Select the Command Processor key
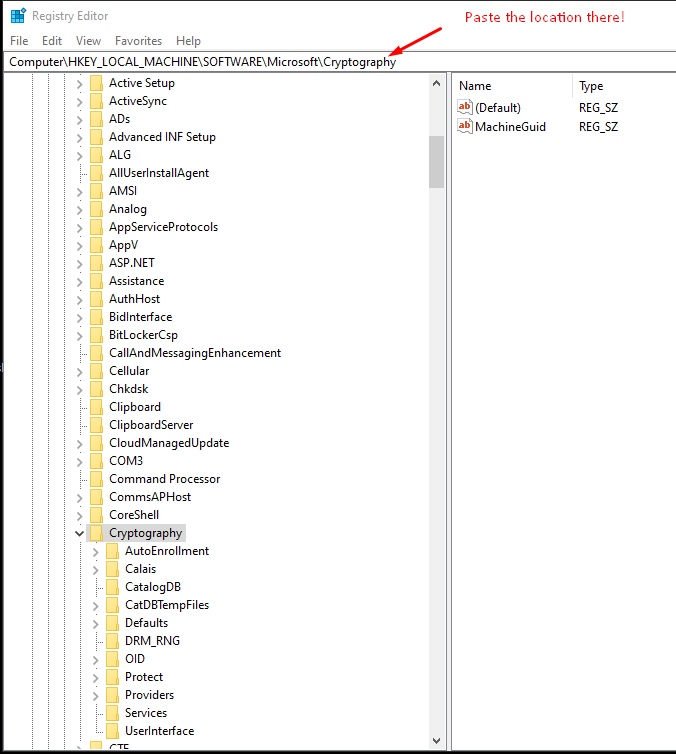Viewport: 676px width, 754px height. pyautogui.click(x=164, y=479)
